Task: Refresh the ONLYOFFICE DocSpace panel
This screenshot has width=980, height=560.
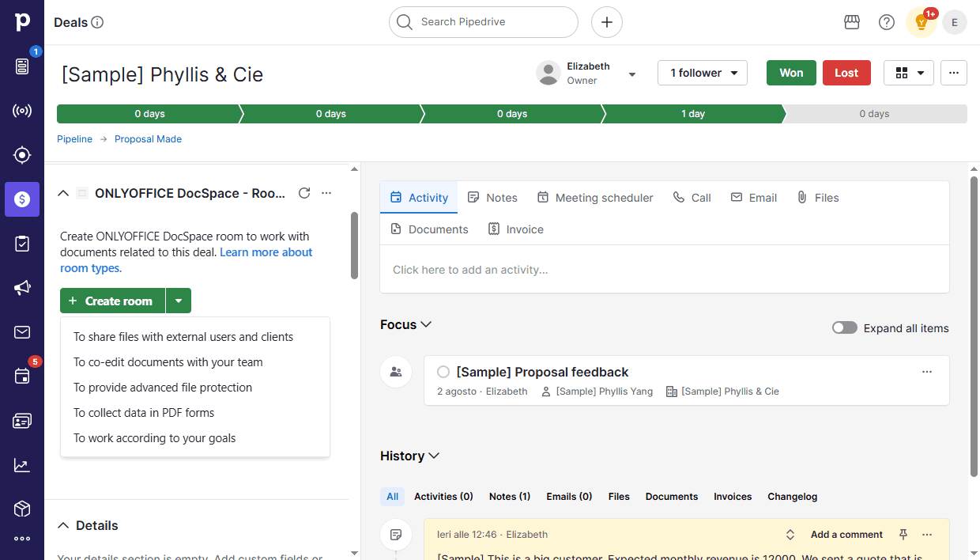Action: 304,193
